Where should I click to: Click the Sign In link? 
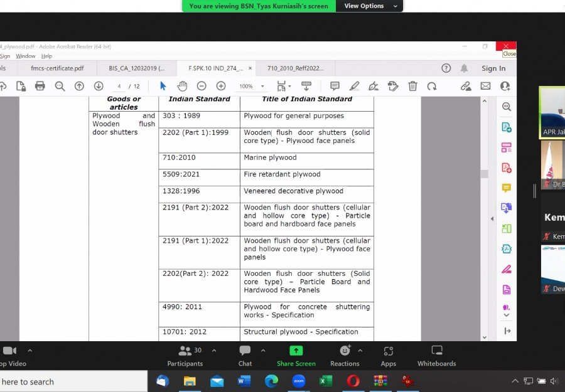(493, 68)
